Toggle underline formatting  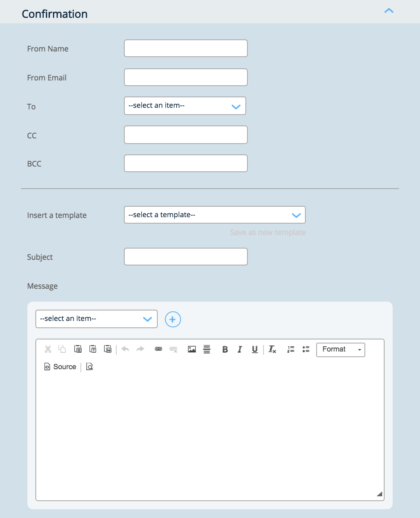coord(255,349)
